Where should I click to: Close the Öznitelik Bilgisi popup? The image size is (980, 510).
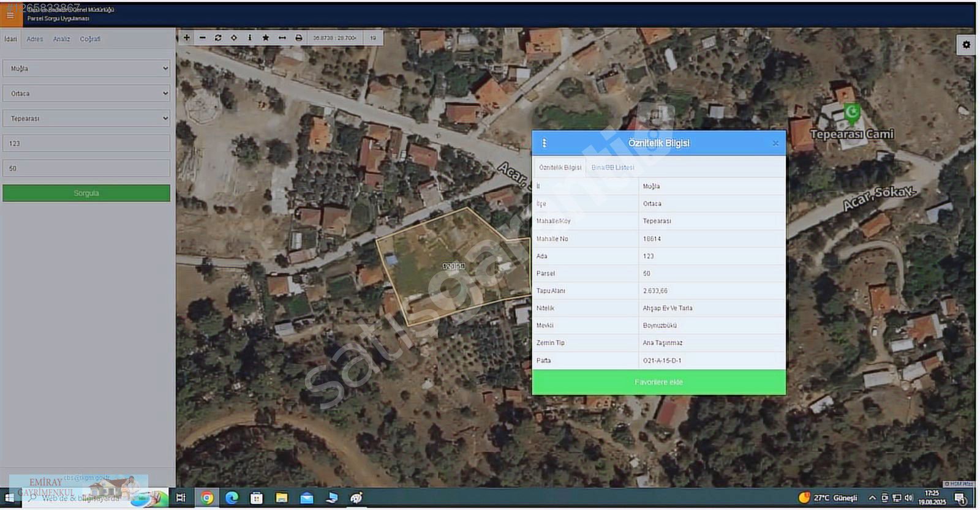point(775,143)
